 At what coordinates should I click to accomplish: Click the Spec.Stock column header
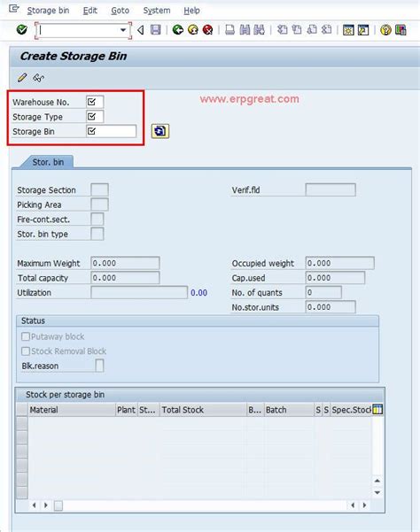click(x=351, y=410)
